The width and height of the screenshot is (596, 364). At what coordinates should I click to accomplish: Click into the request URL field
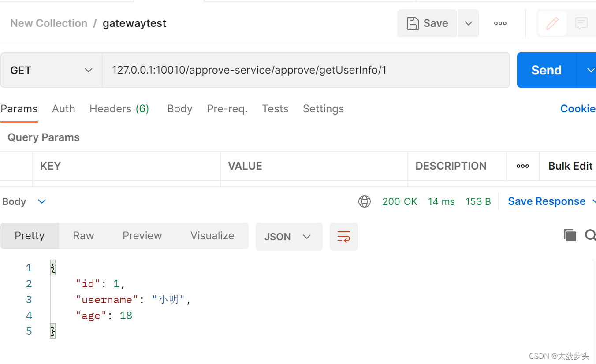pyautogui.click(x=306, y=70)
